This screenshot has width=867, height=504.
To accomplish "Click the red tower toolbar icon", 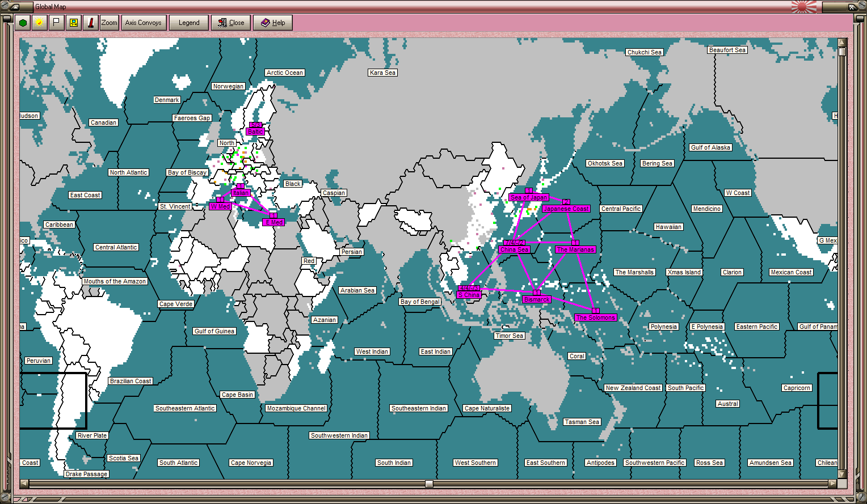I will tap(90, 23).
